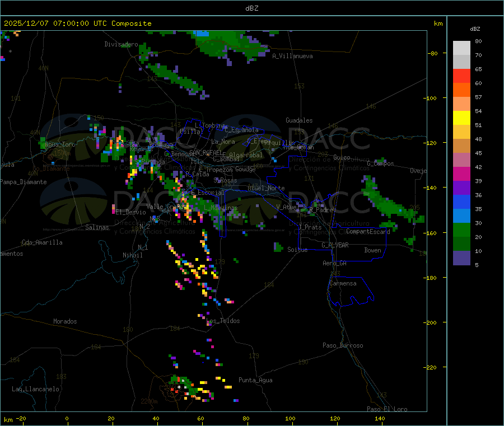Click the 'A_Villanueva' location label
Image resolution: width=504 pixels, height=426 pixels.
pos(292,56)
